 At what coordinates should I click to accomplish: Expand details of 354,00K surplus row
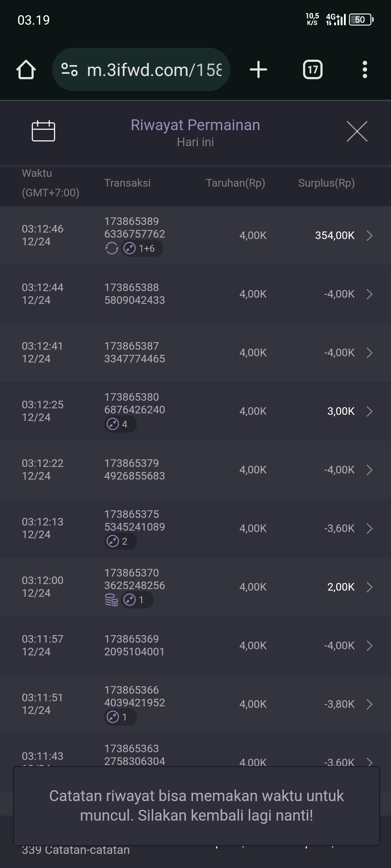(x=369, y=235)
